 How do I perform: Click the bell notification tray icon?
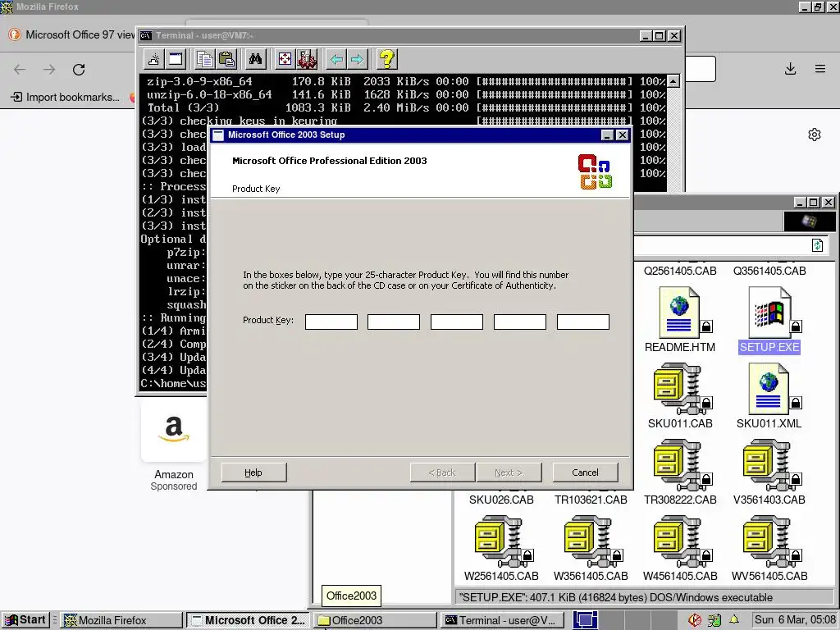tap(734, 620)
